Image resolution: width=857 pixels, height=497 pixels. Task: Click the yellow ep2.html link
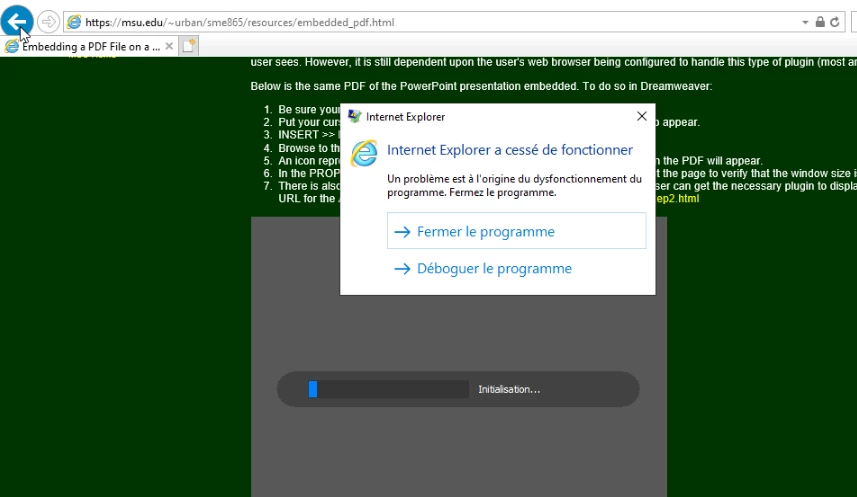point(677,198)
